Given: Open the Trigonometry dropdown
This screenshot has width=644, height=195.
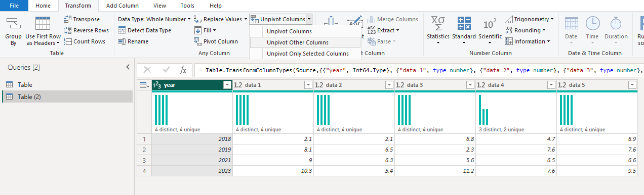Looking at the screenshot, I should [530, 19].
